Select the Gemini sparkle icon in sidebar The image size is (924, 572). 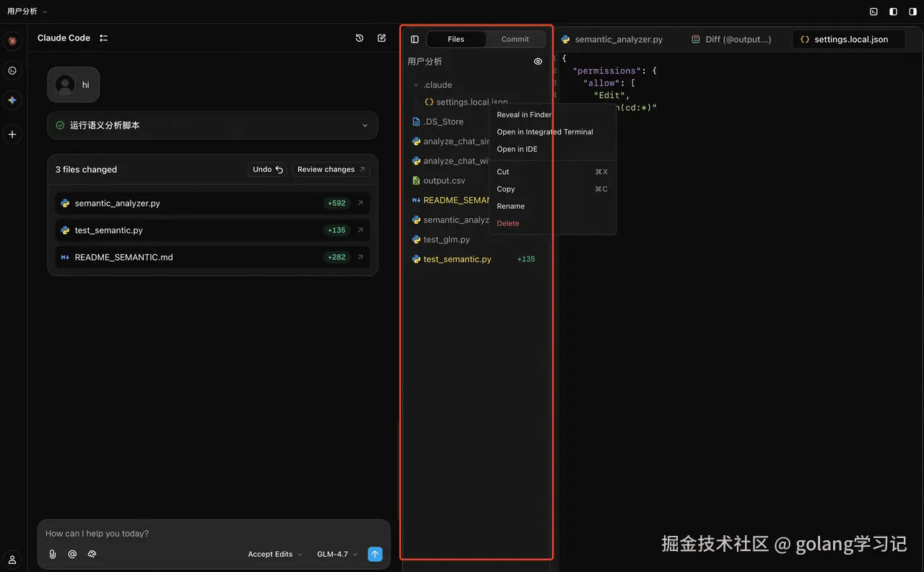(x=12, y=100)
